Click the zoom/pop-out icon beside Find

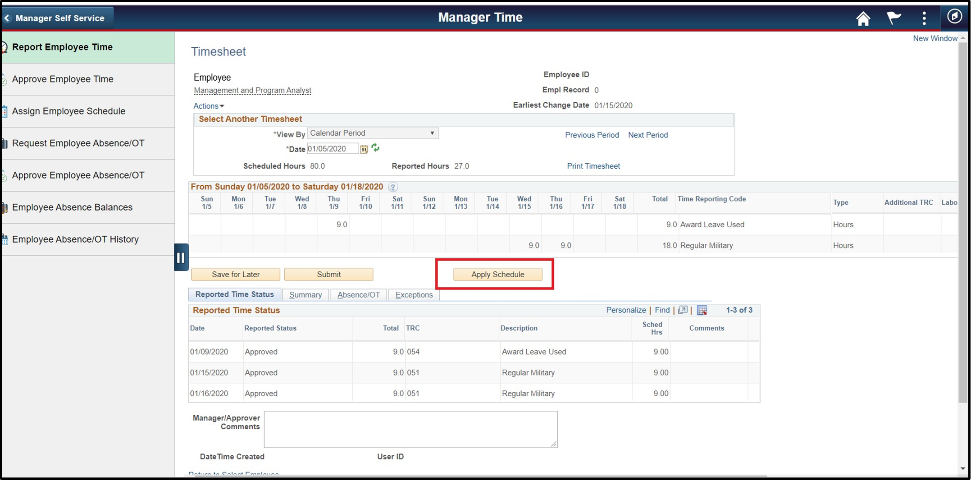683,310
